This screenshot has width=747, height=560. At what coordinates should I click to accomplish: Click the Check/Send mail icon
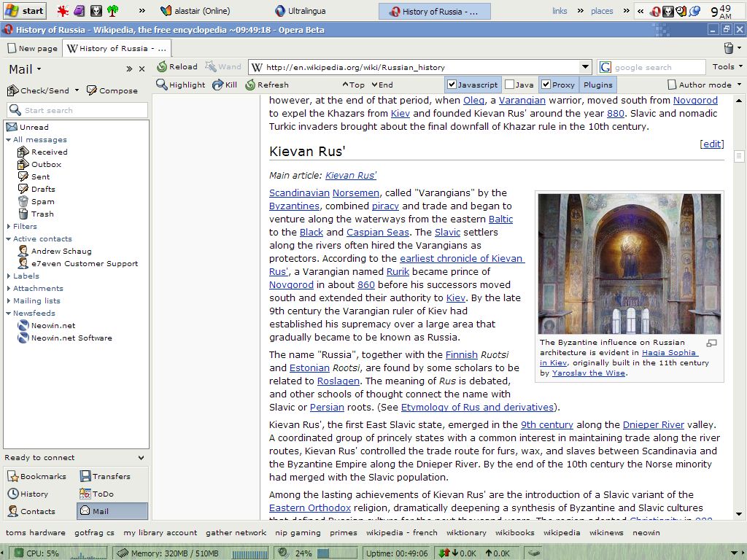click(x=12, y=91)
